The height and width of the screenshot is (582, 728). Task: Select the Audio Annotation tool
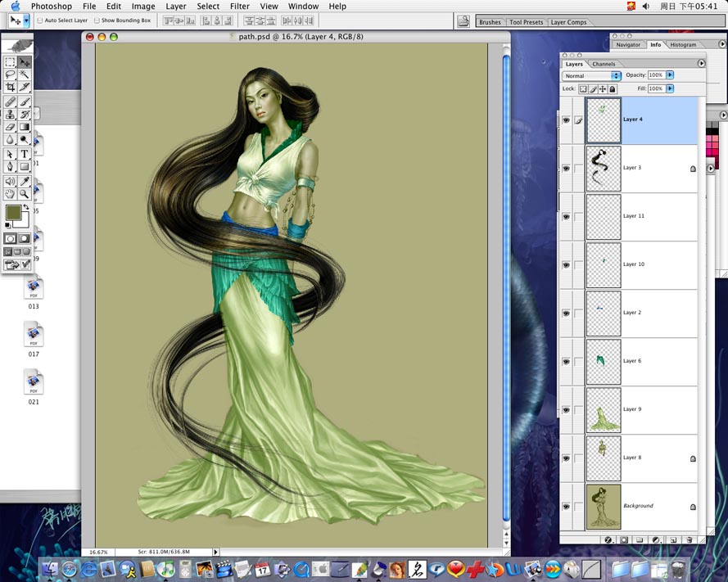[x=10, y=182]
